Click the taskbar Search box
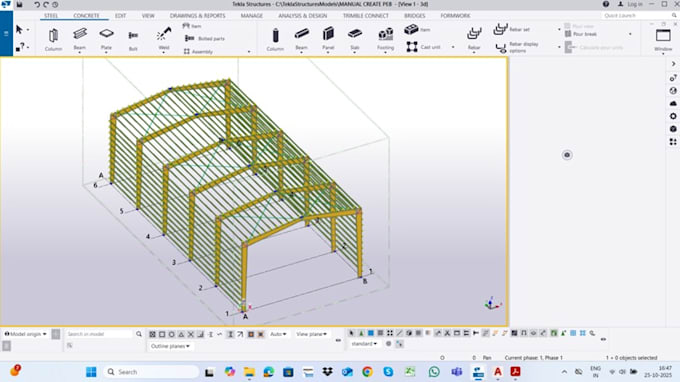 pyautogui.click(x=152, y=372)
